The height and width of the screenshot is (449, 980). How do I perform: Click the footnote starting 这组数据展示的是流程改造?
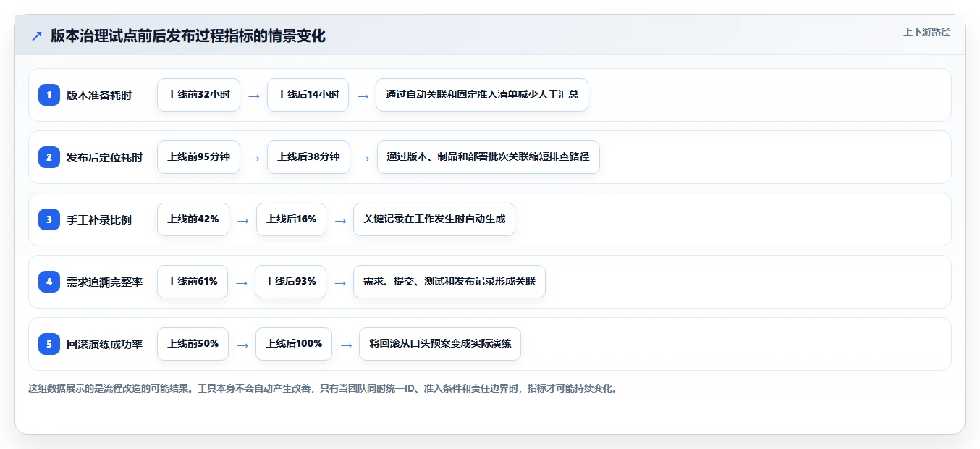pos(324,388)
